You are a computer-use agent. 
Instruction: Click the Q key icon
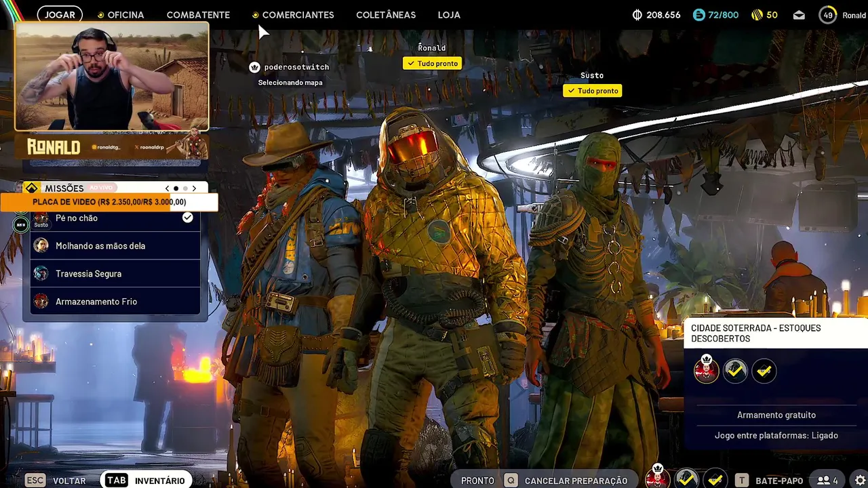pos(511,480)
